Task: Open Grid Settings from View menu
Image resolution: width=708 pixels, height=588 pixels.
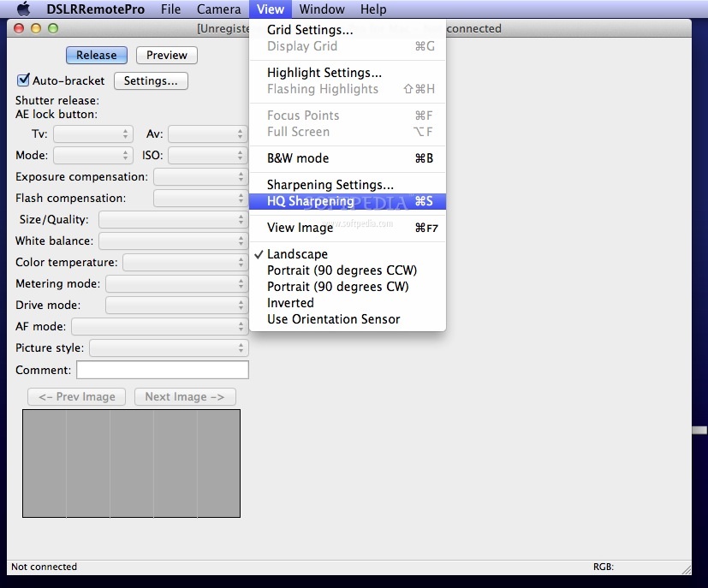Action: [x=309, y=30]
